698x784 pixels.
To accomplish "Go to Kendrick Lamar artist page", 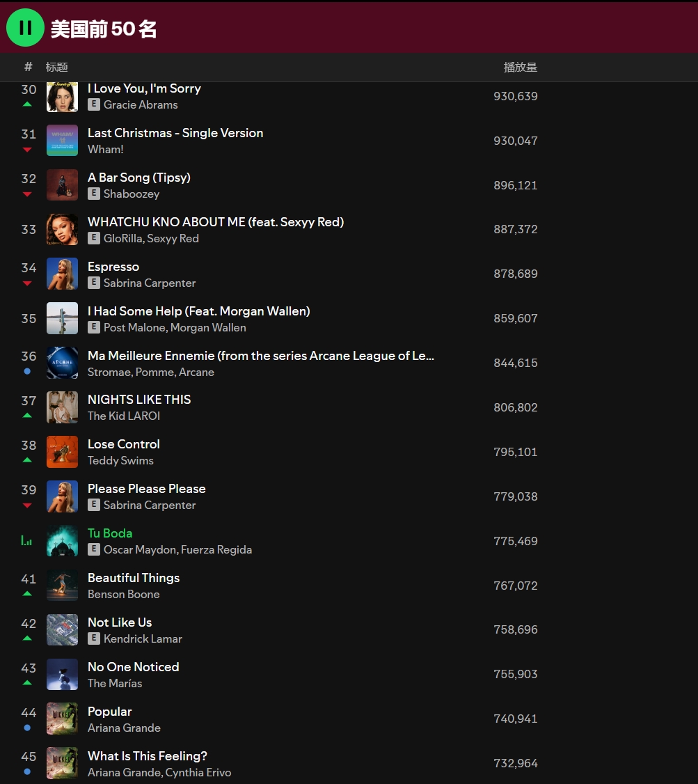I will (143, 638).
